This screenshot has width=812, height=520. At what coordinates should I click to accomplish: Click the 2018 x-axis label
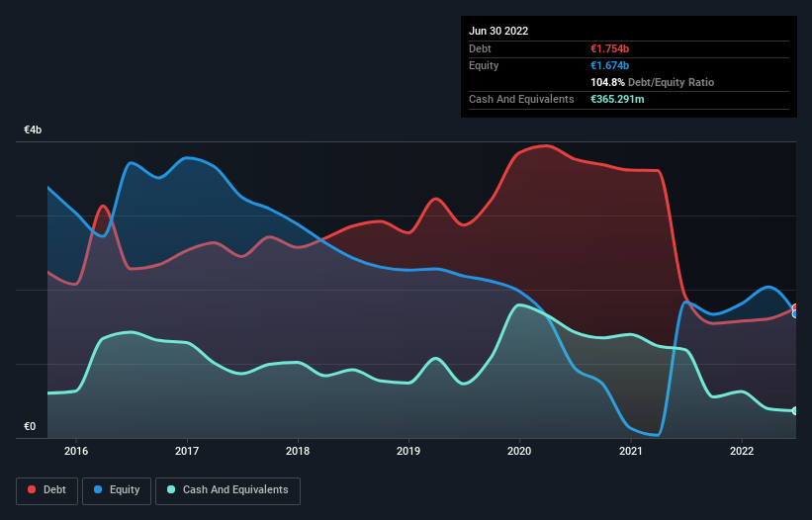[x=298, y=451]
